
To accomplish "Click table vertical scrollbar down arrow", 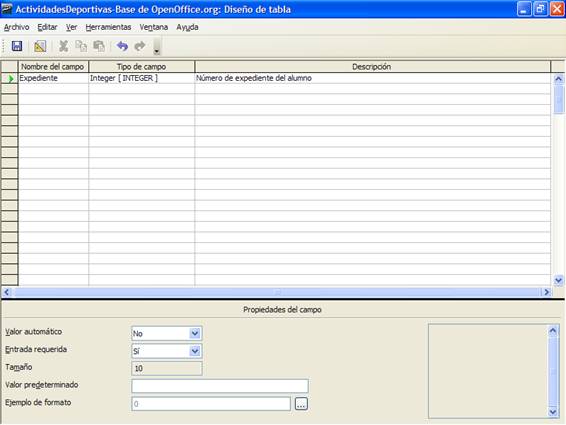I will click(x=558, y=280).
